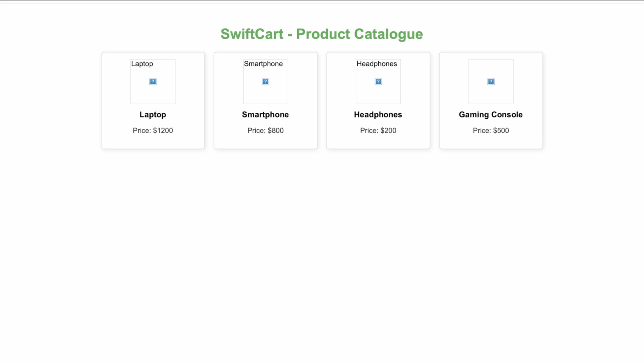Click the Laptop alt text in image
The width and height of the screenshot is (644, 362).
(x=142, y=64)
